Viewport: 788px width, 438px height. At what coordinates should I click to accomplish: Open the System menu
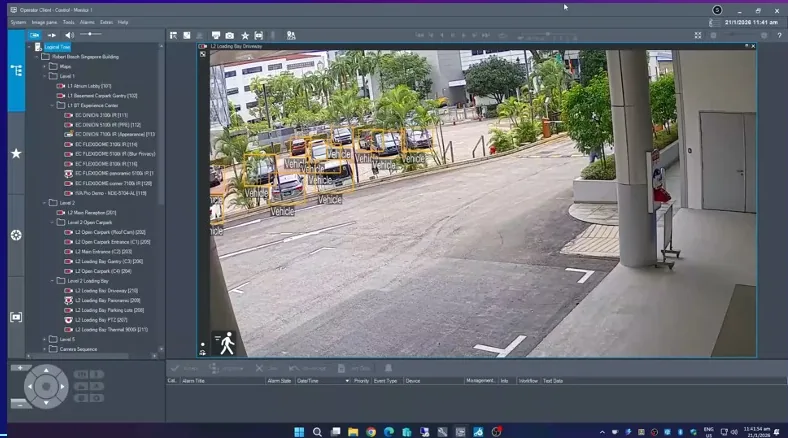tap(18, 22)
